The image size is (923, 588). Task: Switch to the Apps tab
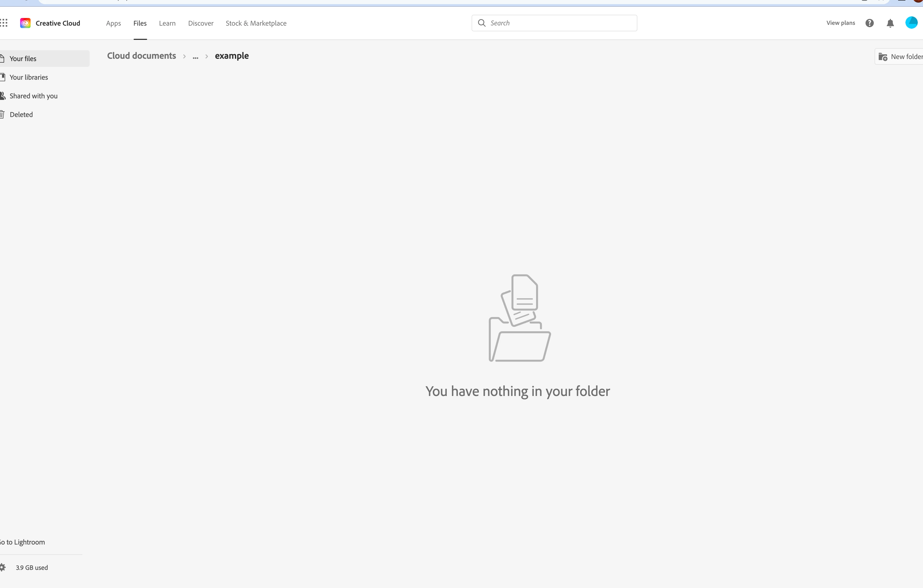113,23
